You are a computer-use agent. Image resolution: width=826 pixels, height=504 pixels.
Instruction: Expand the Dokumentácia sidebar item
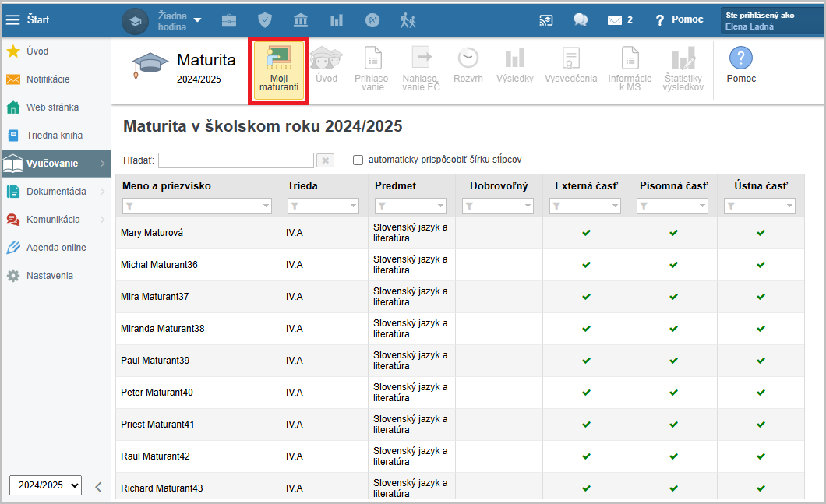56,192
